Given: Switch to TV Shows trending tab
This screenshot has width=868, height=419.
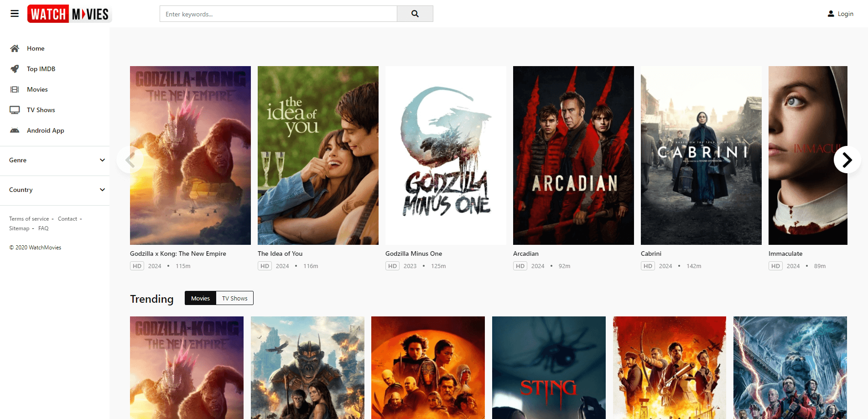Looking at the screenshot, I should (x=235, y=298).
